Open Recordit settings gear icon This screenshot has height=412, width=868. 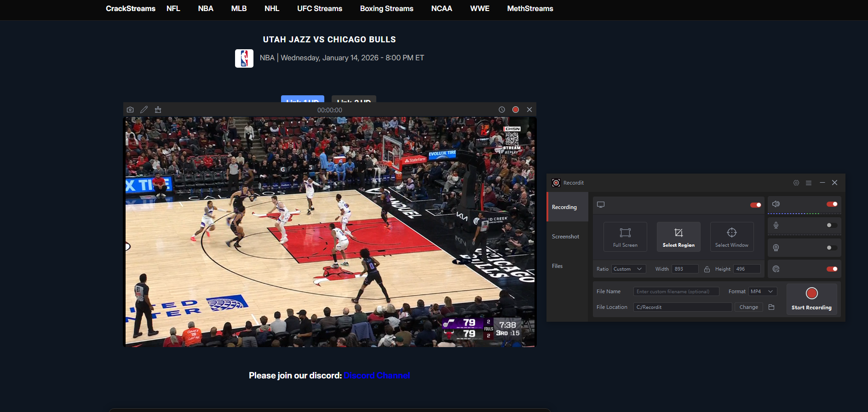click(x=796, y=183)
